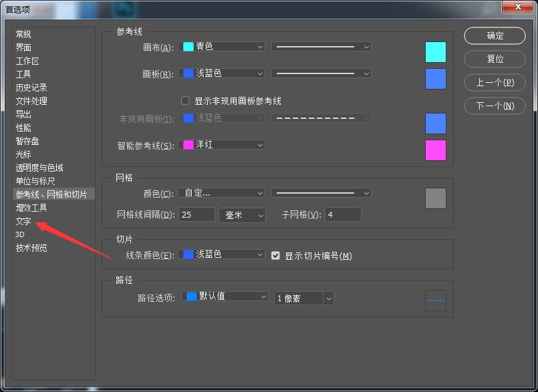Enable 显示非现用画板参考线 checkbox
The height and width of the screenshot is (392, 538).
(185, 101)
